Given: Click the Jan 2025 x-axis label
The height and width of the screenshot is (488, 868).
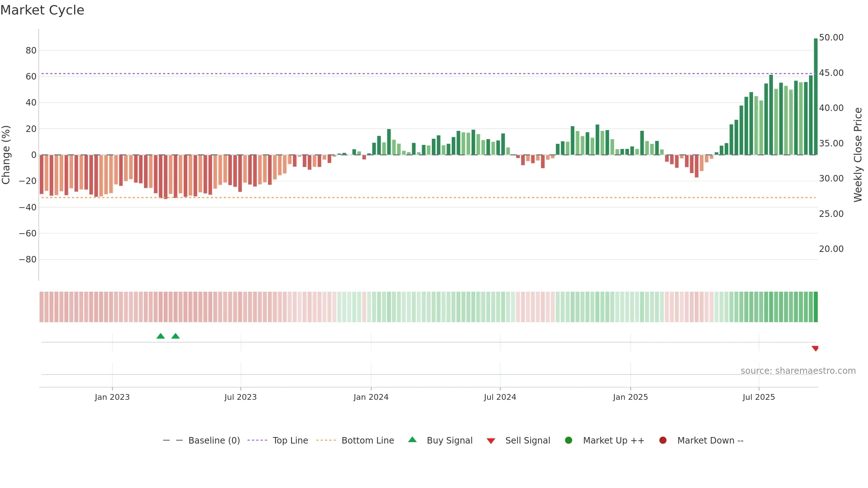Looking at the screenshot, I should pos(630,397).
